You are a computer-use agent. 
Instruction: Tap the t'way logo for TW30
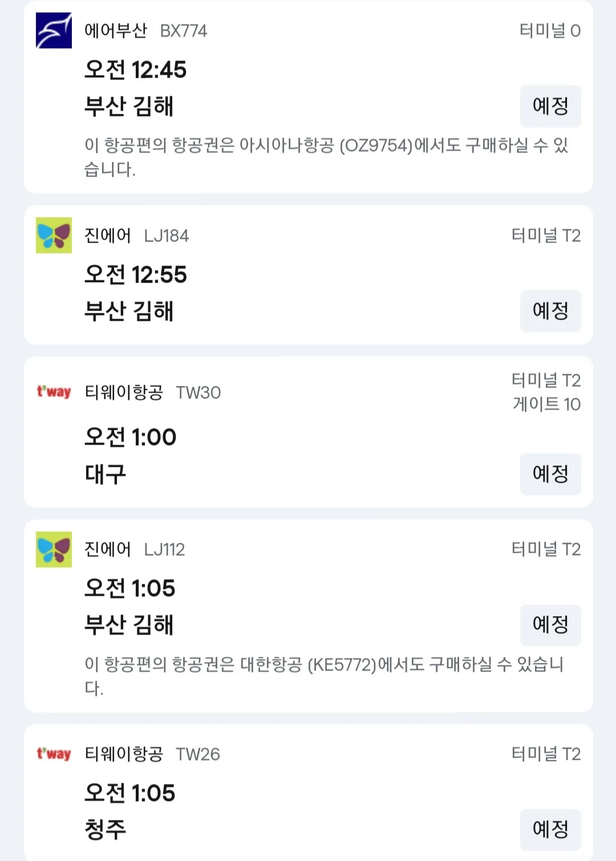click(x=54, y=392)
